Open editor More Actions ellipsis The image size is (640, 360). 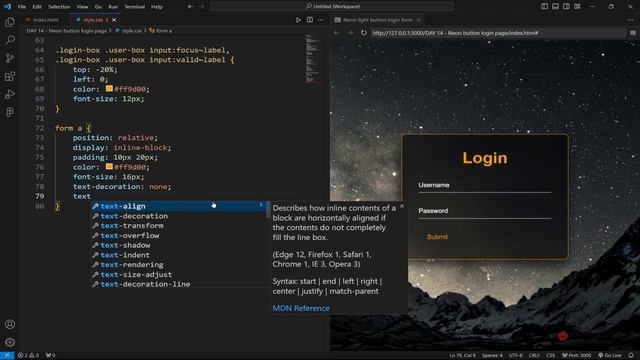coord(321,20)
